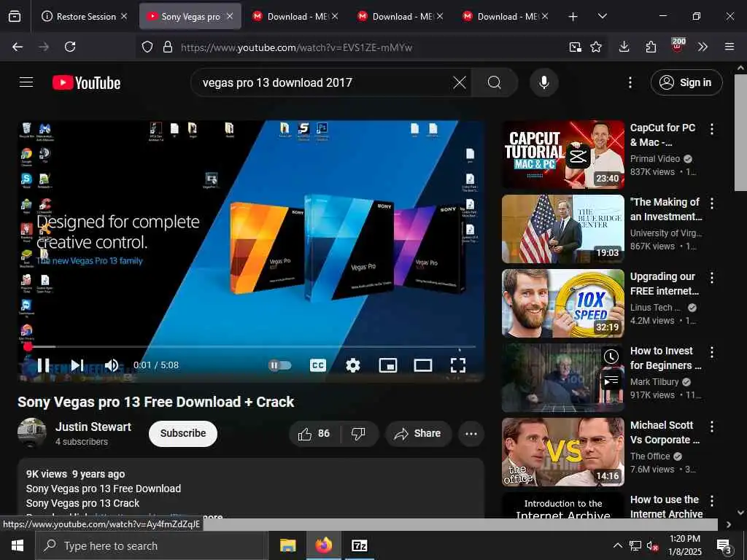Show hidden tray icons chevron
Image resolution: width=747 pixels, height=560 pixels.
617,545
